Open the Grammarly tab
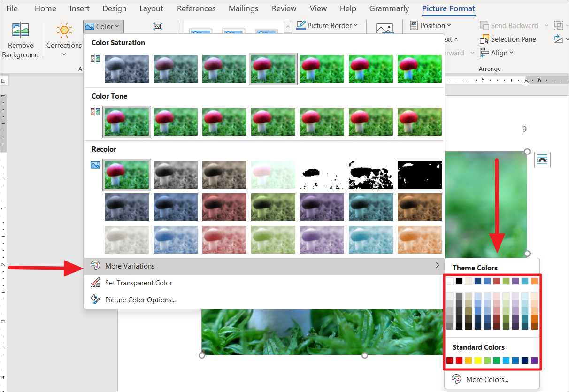 pyautogui.click(x=389, y=8)
